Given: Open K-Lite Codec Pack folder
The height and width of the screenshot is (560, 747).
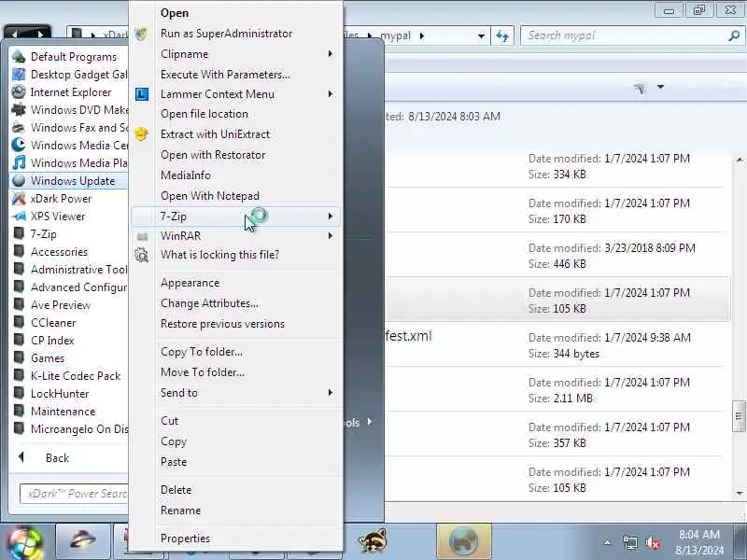Looking at the screenshot, I should click(x=69, y=376).
